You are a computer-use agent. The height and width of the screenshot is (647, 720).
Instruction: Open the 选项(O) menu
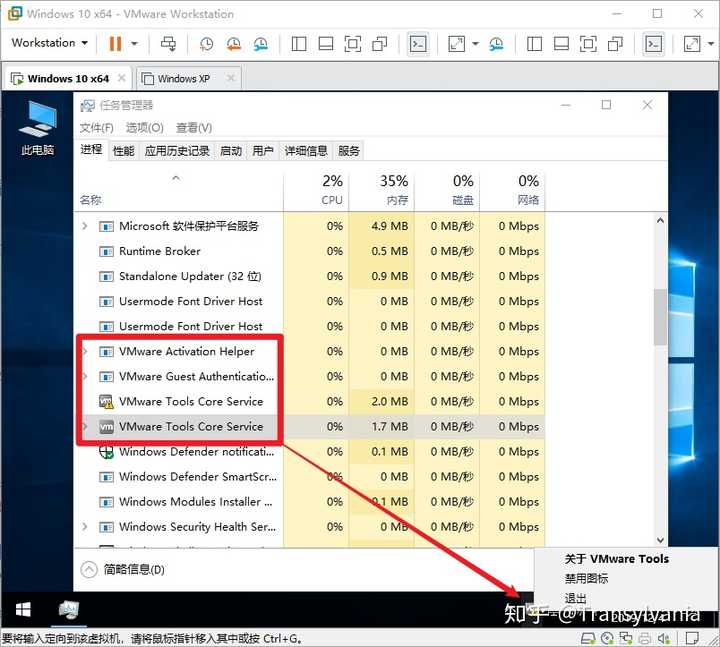(x=145, y=128)
